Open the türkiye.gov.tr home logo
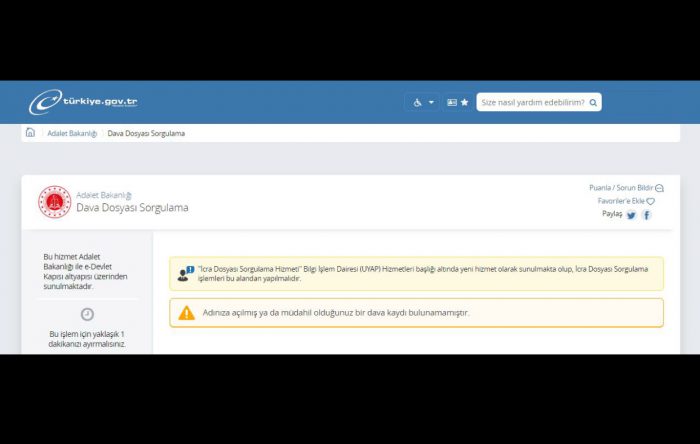This screenshot has height=444, width=700. click(83, 102)
